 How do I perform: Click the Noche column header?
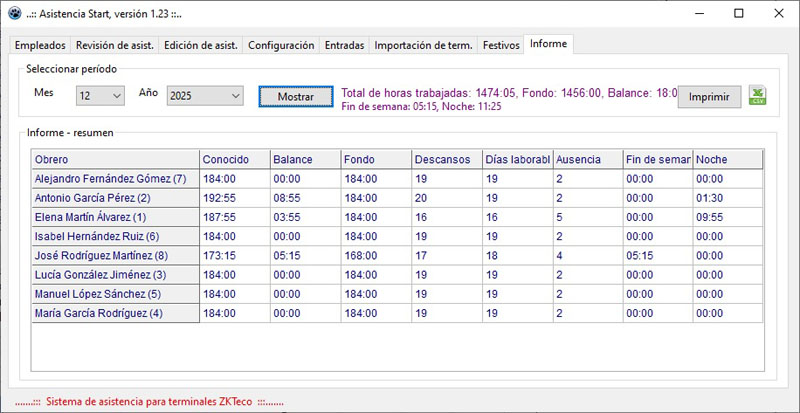[727, 160]
